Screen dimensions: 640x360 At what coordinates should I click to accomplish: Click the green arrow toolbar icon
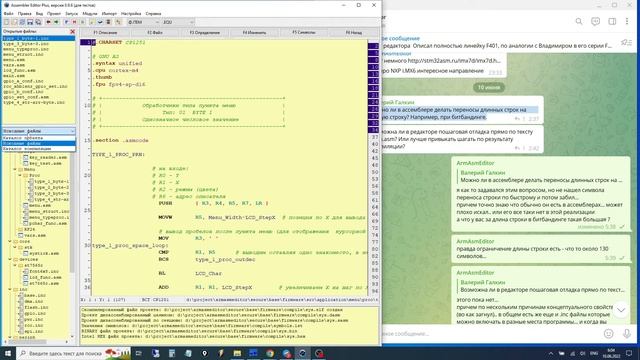(56, 22)
